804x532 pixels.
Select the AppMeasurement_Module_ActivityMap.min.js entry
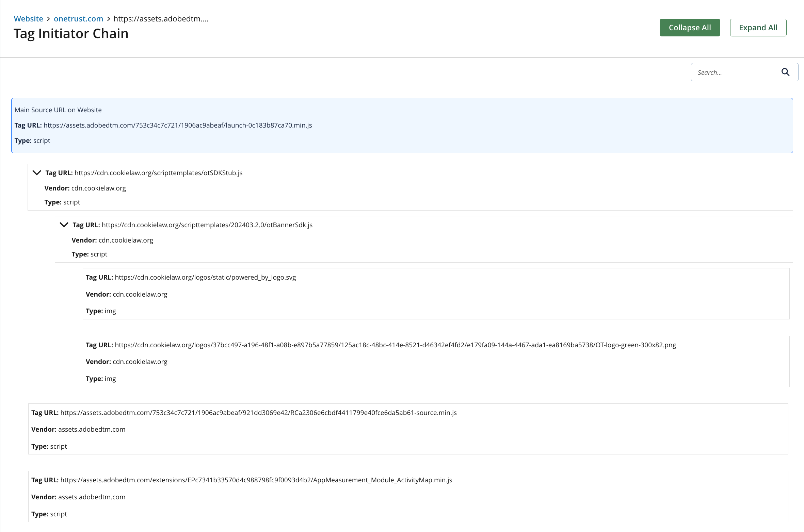(x=408, y=497)
